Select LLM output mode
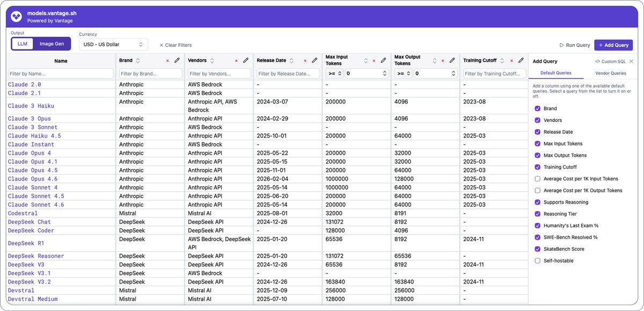 (x=23, y=44)
